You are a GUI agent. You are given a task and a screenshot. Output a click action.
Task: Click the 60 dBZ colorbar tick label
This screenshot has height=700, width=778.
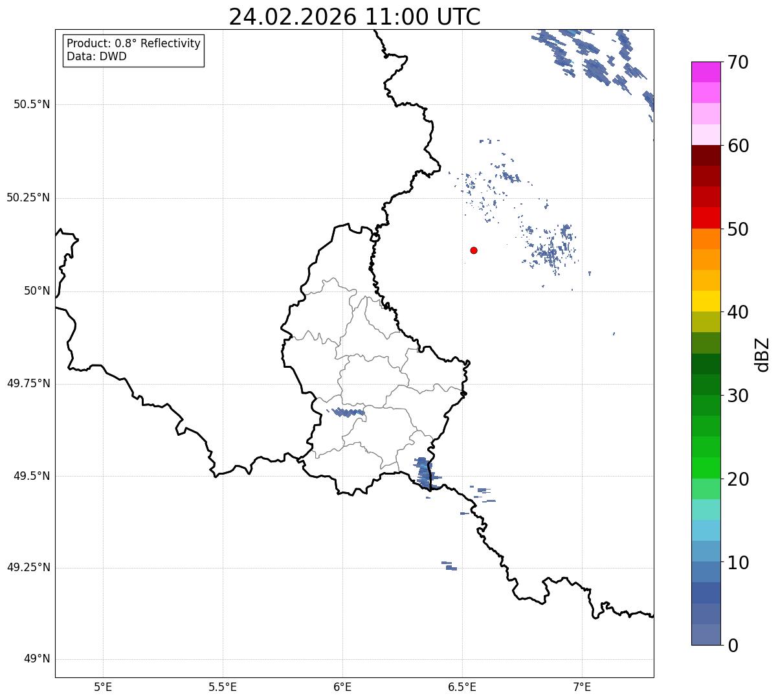point(739,146)
